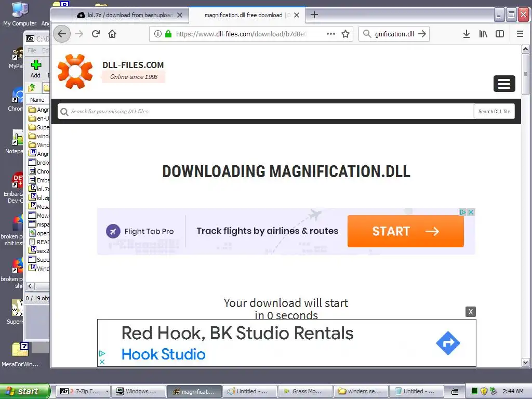The image size is (532, 399).
Task: Open Red Hook, BK Studio Rentals ad
Action: 237,333
